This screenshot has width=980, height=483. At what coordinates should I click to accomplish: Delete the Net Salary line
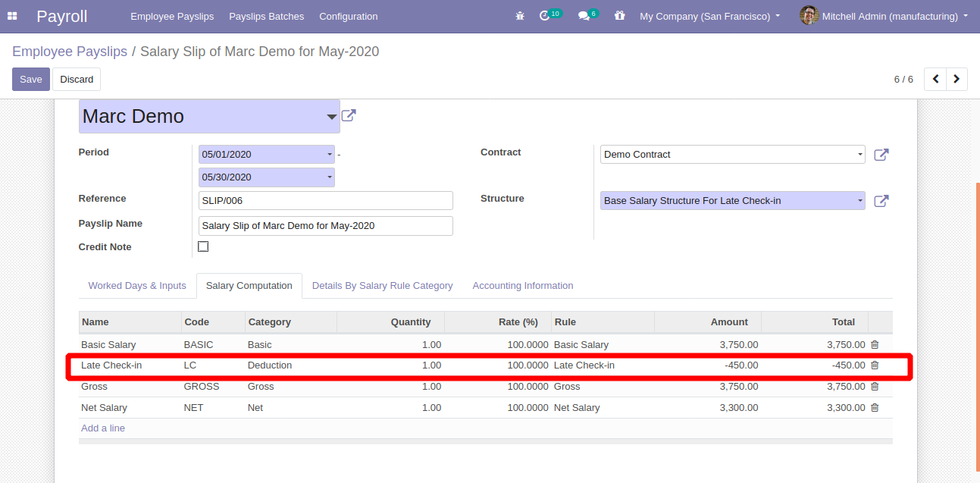875,408
